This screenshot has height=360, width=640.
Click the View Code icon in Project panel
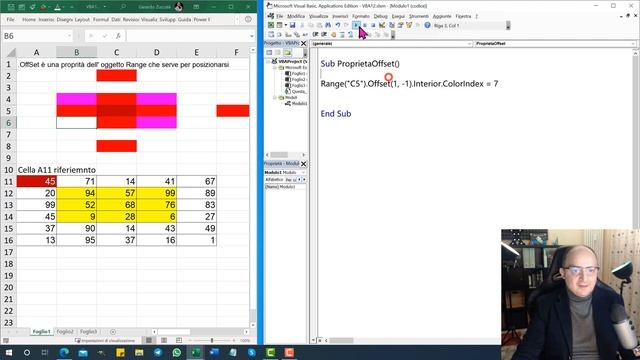[269, 53]
